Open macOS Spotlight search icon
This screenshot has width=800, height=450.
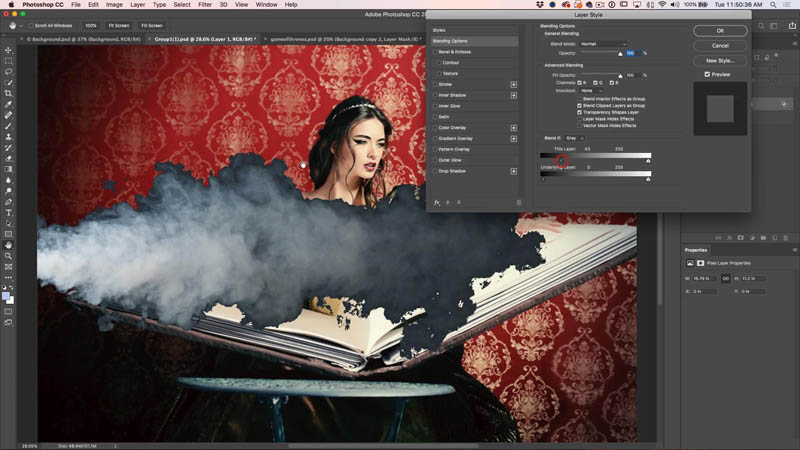coord(773,5)
